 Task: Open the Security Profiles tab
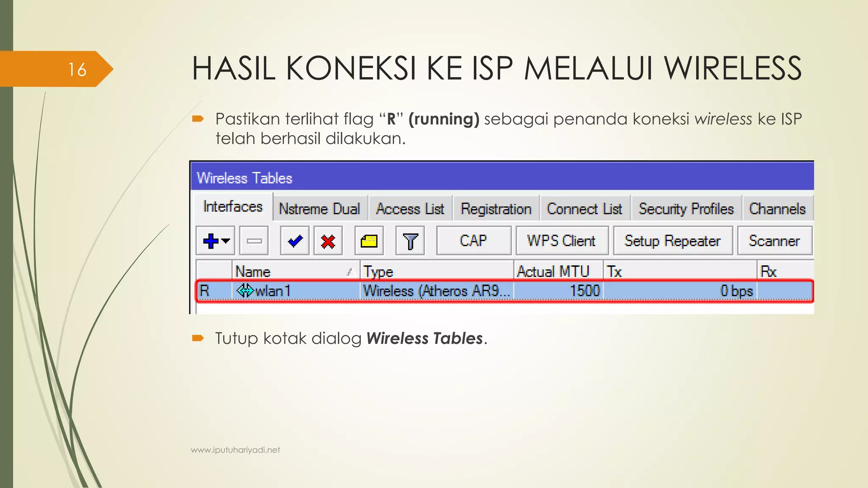click(x=686, y=209)
